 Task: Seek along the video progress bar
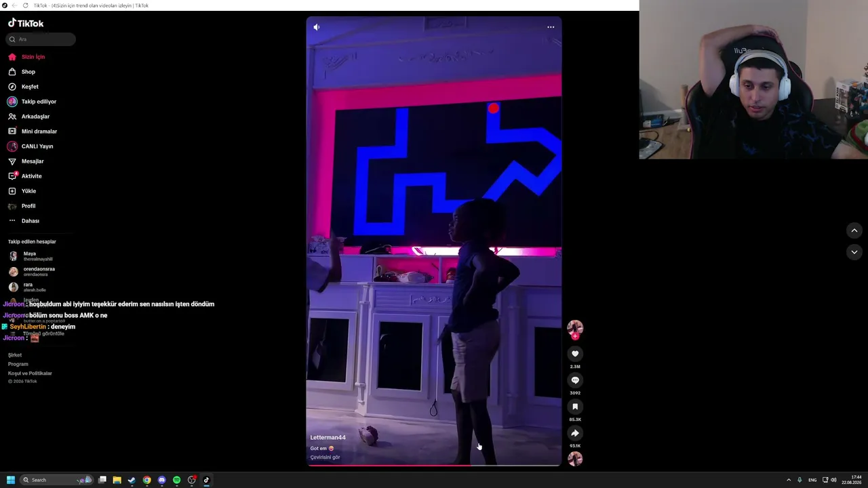click(x=434, y=466)
